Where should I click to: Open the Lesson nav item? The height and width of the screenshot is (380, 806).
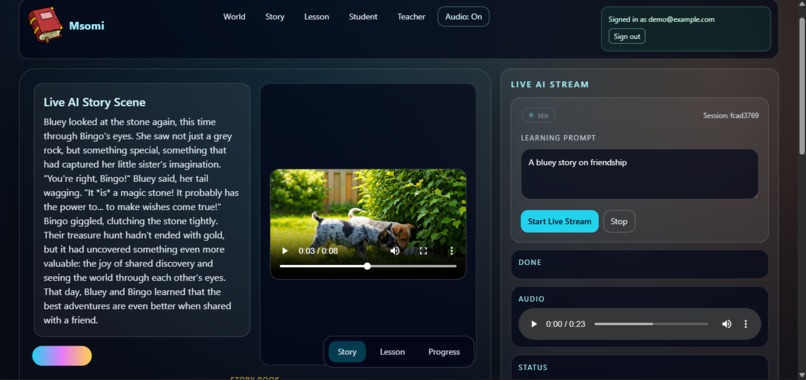click(317, 16)
